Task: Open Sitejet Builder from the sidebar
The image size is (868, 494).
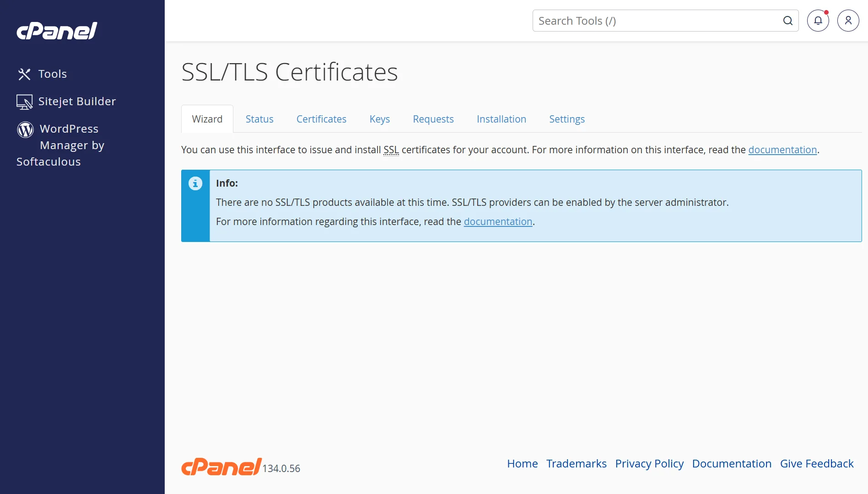Action: click(77, 101)
